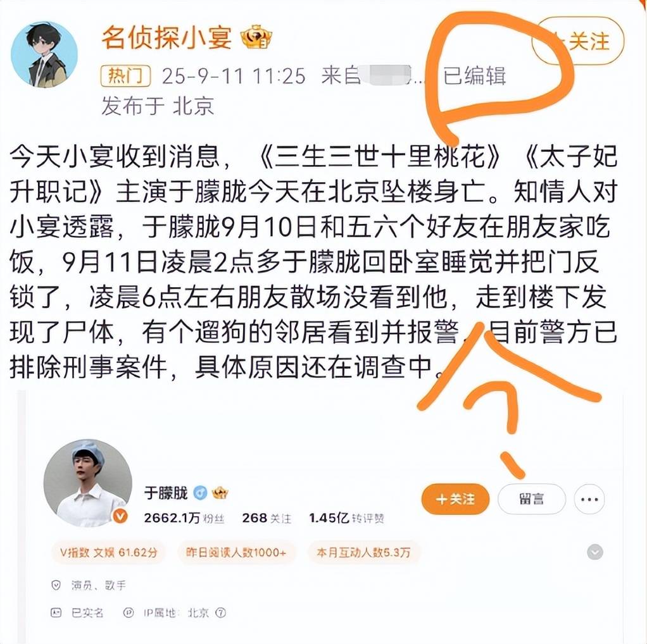
Task: Open the three-dot more options menu
Action: tap(589, 499)
